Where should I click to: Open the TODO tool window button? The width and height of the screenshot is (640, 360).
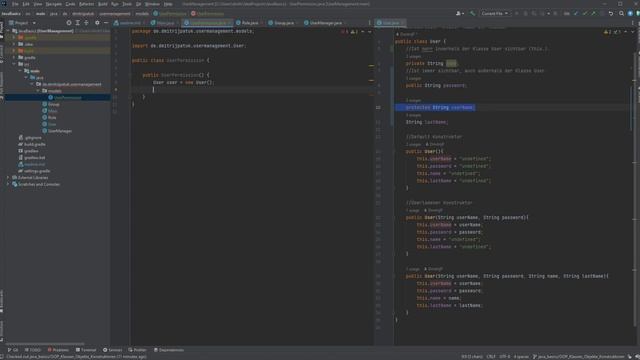coord(33,350)
